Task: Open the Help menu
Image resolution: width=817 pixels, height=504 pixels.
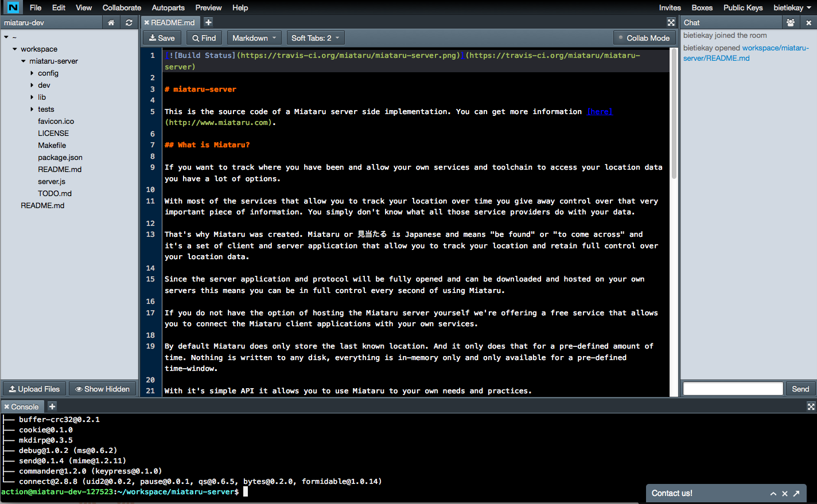Action: coord(240,7)
